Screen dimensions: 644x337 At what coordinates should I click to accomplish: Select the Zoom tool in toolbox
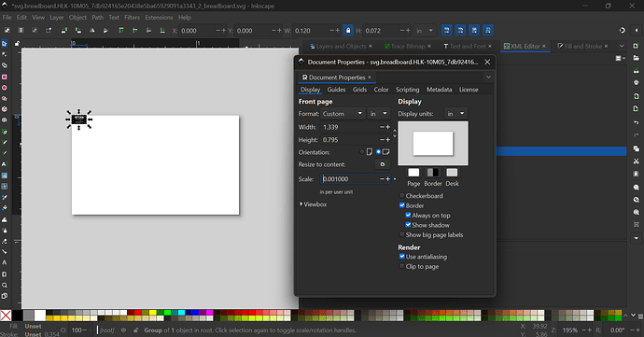[5, 285]
